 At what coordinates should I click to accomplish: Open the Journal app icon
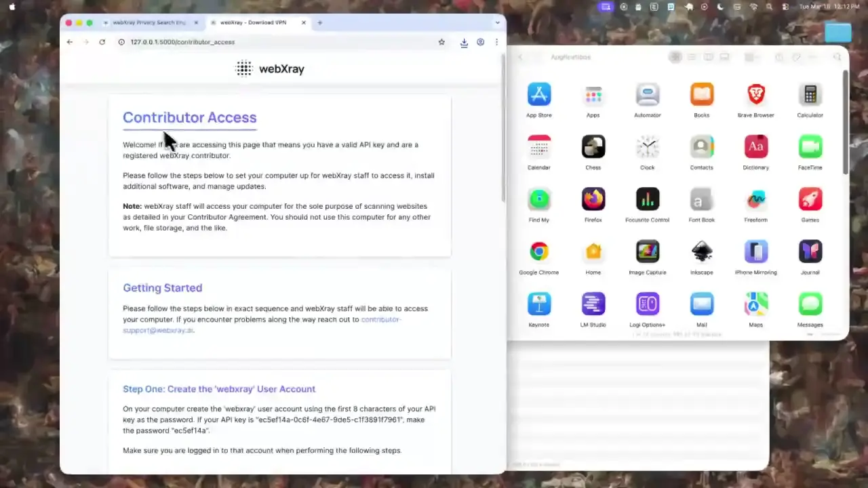tap(810, 251)
